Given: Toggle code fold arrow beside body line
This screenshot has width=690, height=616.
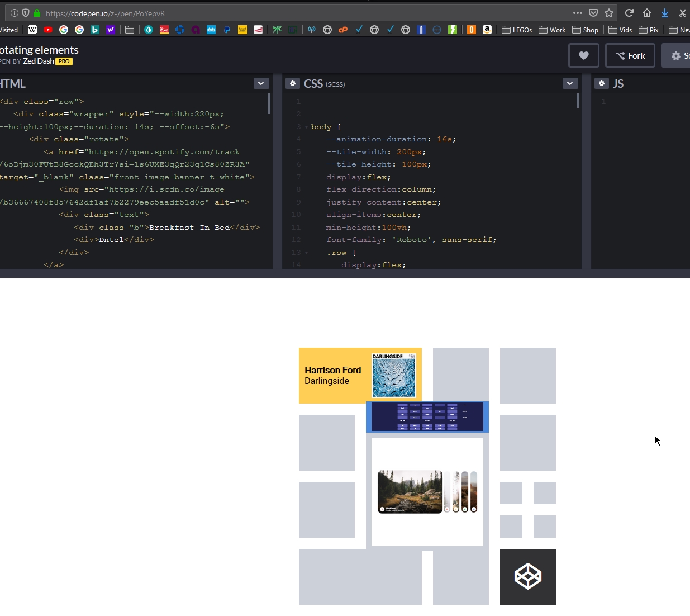Looking at the screenshot, I should point(307,127).
